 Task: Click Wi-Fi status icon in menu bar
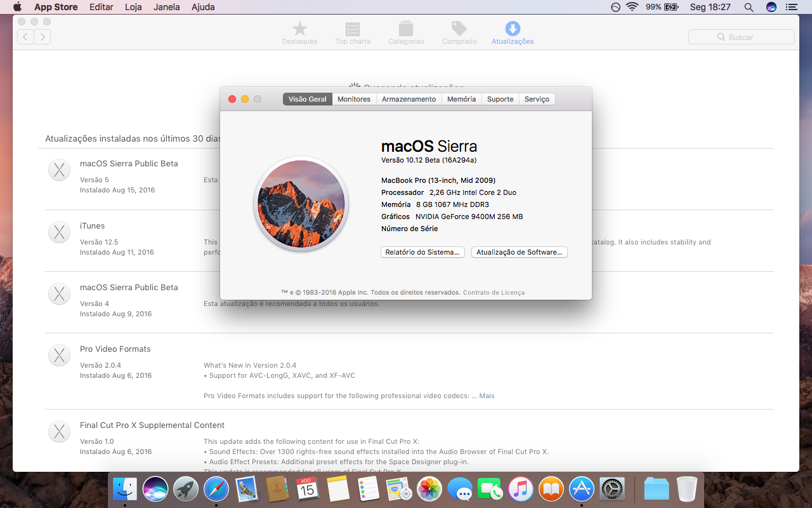pyautogui.click(x=632, y=7)
